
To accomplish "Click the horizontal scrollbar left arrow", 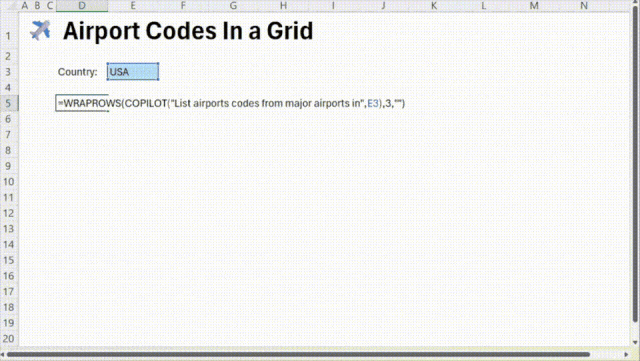I will click(3, 354).
